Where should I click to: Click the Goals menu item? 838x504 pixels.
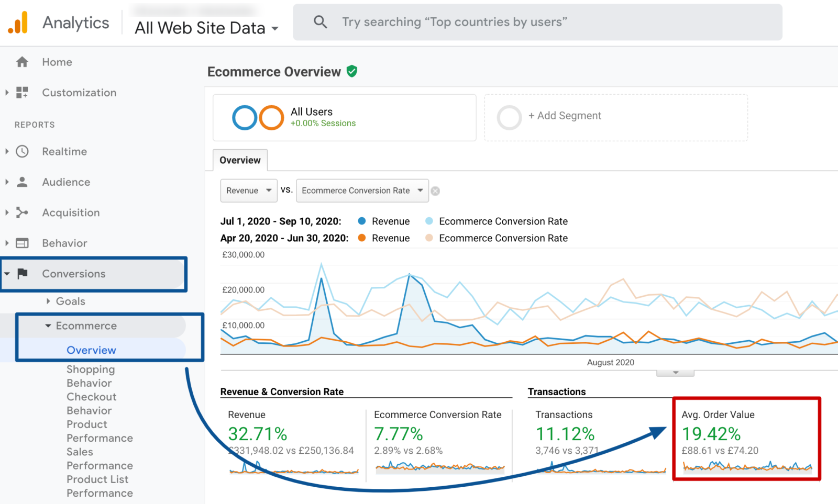coord(71,301)
